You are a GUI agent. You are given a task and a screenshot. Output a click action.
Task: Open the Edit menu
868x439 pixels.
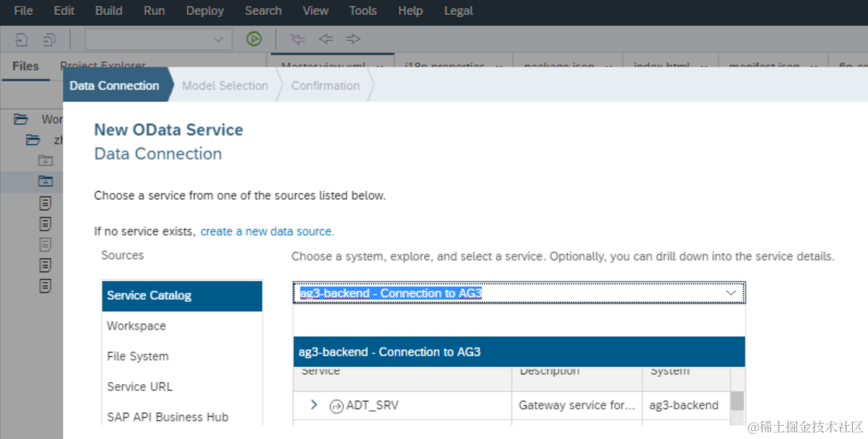[x=64, y=11]
